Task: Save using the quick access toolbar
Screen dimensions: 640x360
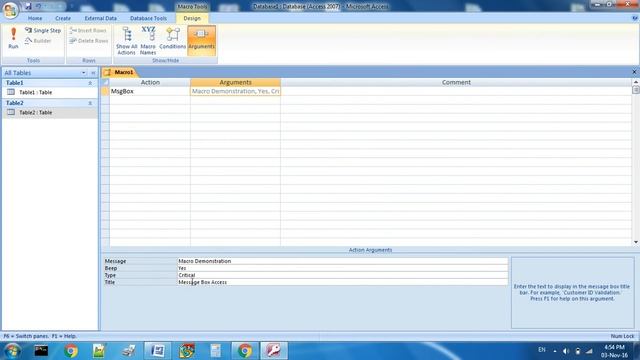Action: point(28,6)
